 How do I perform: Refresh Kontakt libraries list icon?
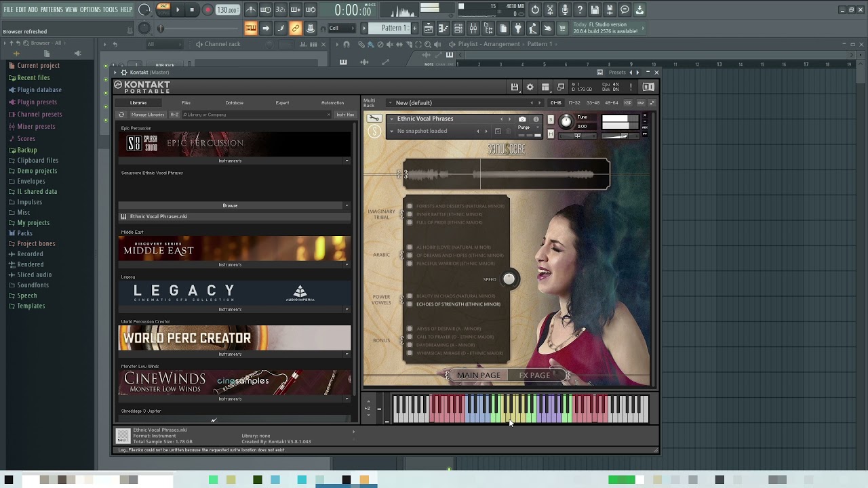click(x=121, y=115)
